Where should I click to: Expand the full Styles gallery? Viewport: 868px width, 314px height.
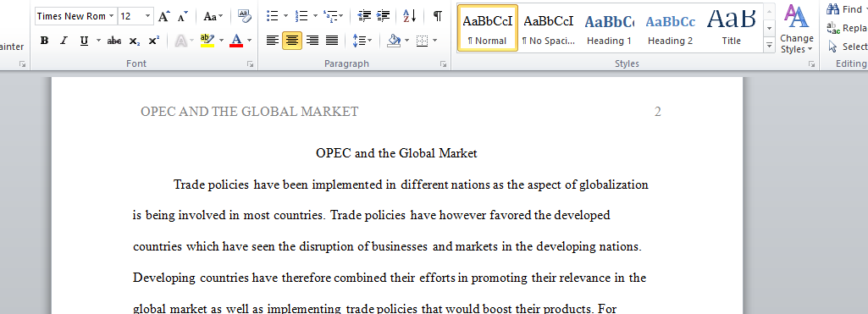pos(769,46)
